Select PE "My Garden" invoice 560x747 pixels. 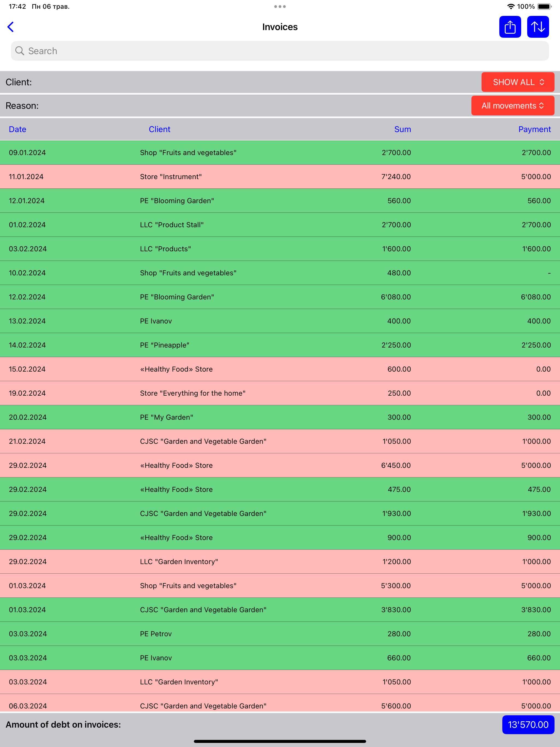coord(280,417)
